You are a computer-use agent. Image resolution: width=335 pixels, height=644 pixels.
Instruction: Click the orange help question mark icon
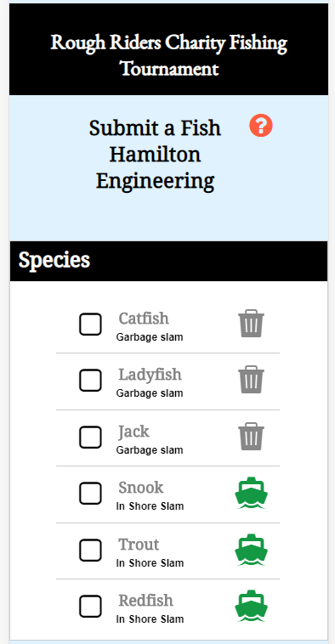pyautogui.click(x=260, y=125)
